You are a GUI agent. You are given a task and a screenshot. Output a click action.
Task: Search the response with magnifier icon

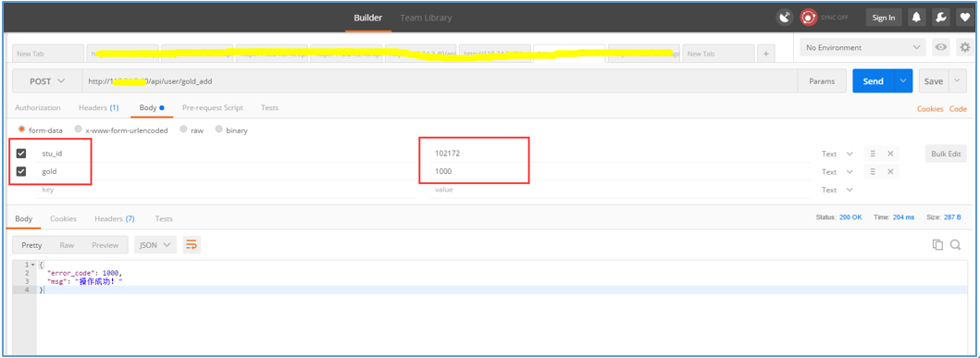[956, 245]
